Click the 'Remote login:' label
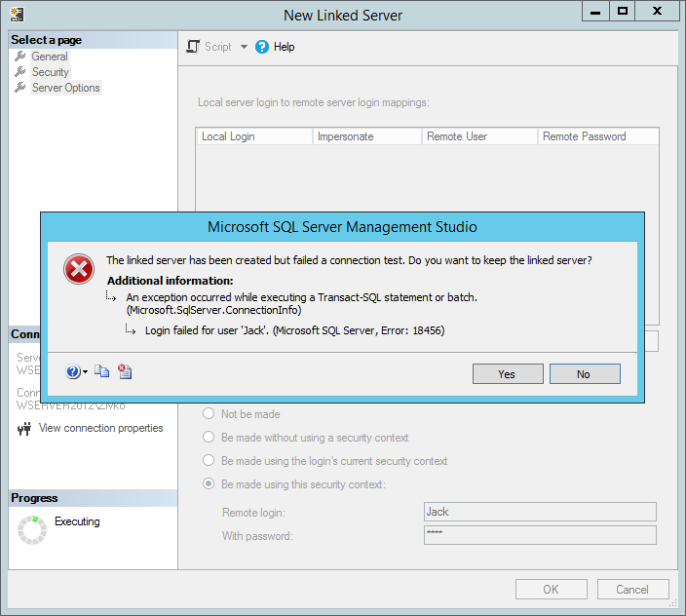This screenshot has width=686, height=616. pos(253,513)
